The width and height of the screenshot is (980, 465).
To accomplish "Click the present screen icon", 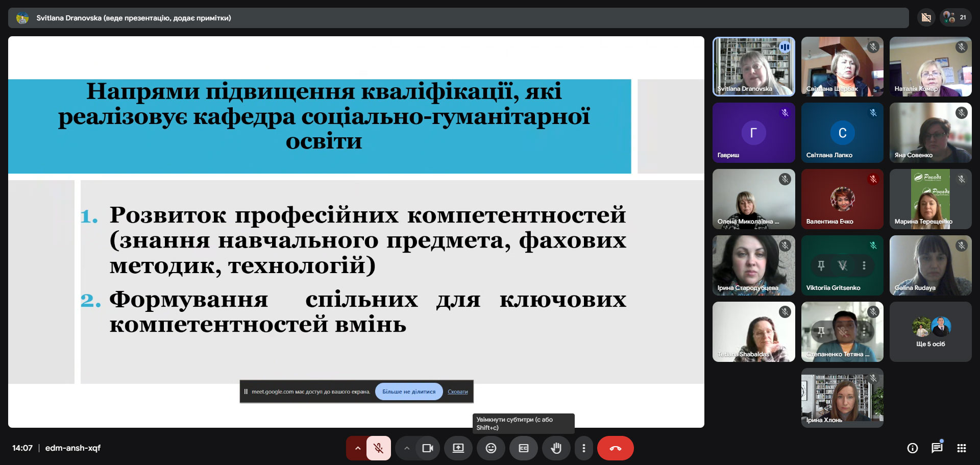I will click(458, 448).
